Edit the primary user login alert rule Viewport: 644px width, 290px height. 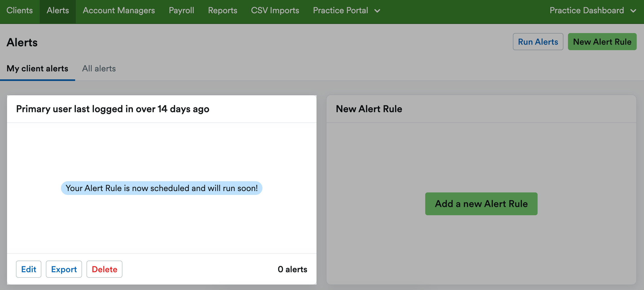29,269
